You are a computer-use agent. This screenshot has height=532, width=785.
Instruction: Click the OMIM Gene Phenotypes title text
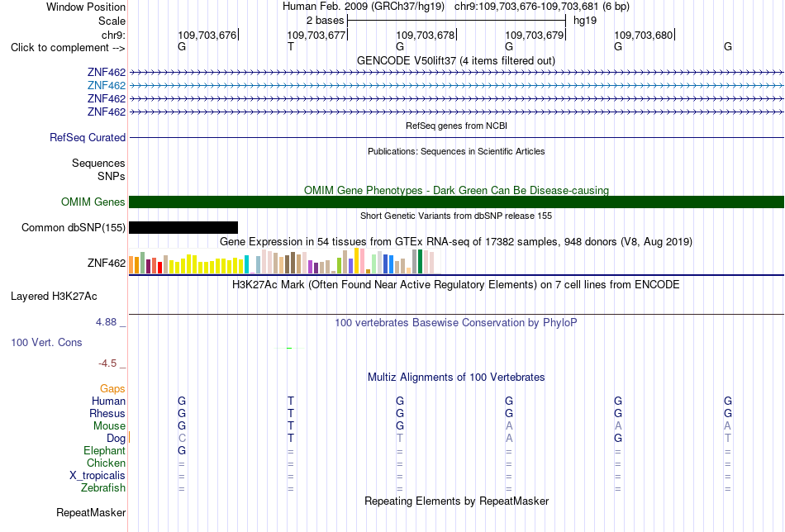click(x=456, y=190)
